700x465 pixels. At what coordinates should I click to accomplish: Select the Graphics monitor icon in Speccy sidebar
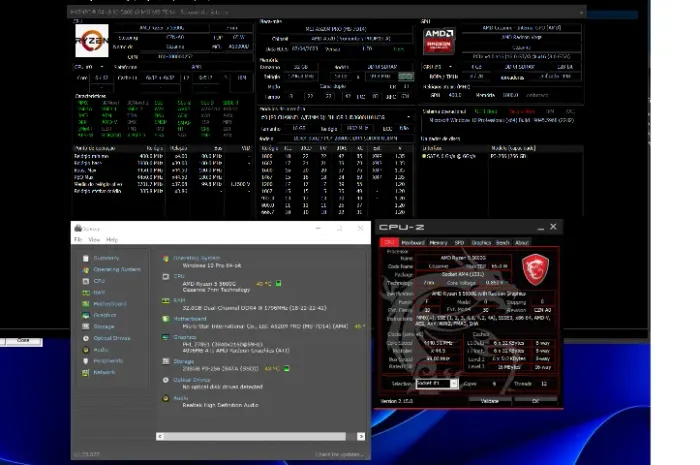point(86,316)
